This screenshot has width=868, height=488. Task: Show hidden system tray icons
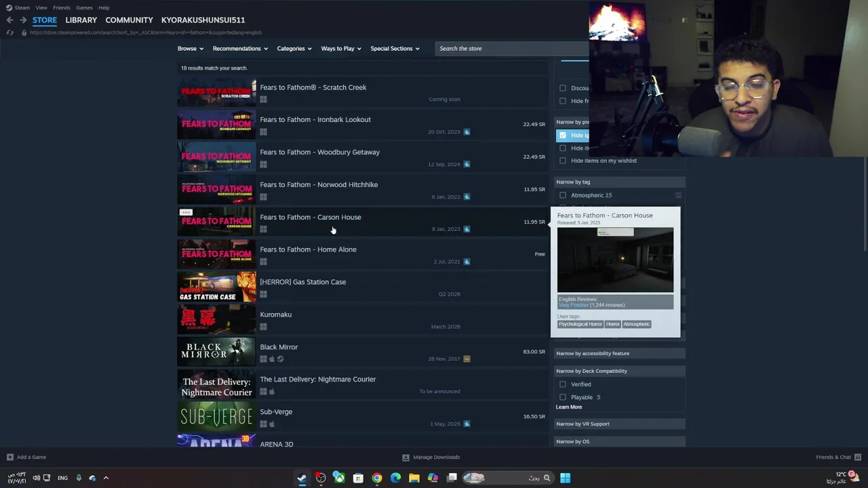[106, 478]
